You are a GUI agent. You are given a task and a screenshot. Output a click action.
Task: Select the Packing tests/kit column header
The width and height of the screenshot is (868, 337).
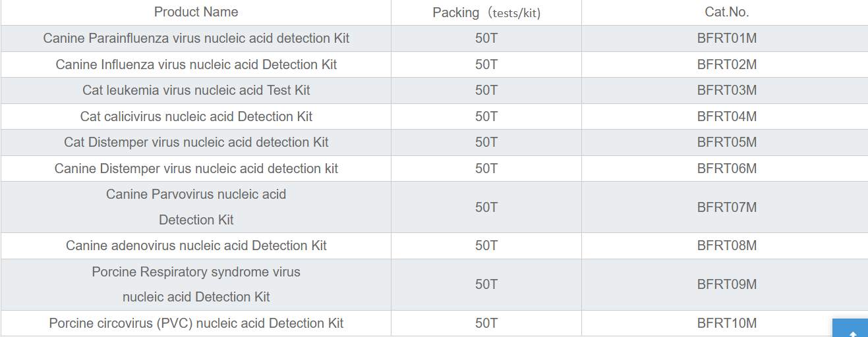[486, 12]
